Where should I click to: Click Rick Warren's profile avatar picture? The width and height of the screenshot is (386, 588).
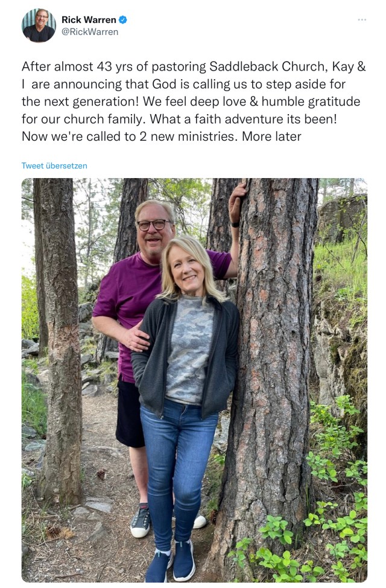coord(39,26)
